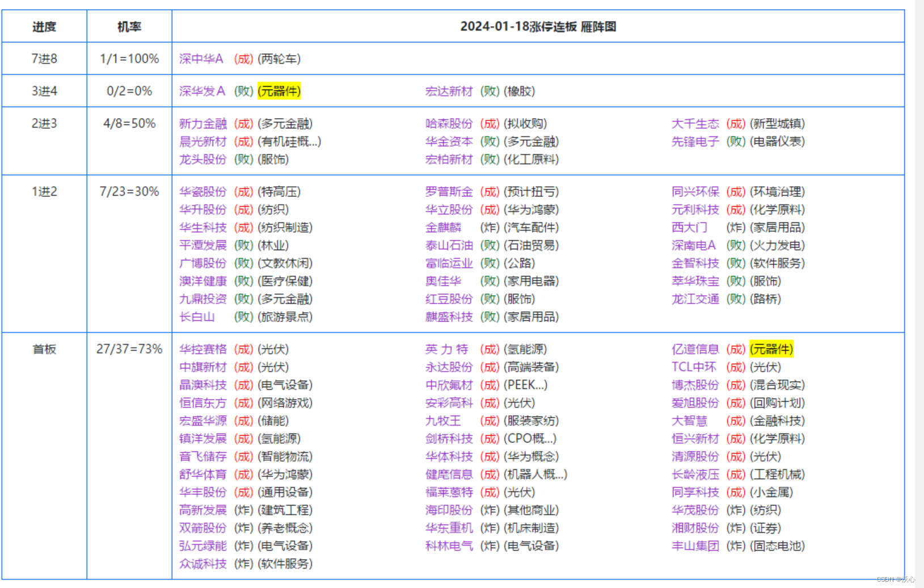
Task: Open the 众诚科技 stock link
Action: pyautogui.click(x=203, y=564)
